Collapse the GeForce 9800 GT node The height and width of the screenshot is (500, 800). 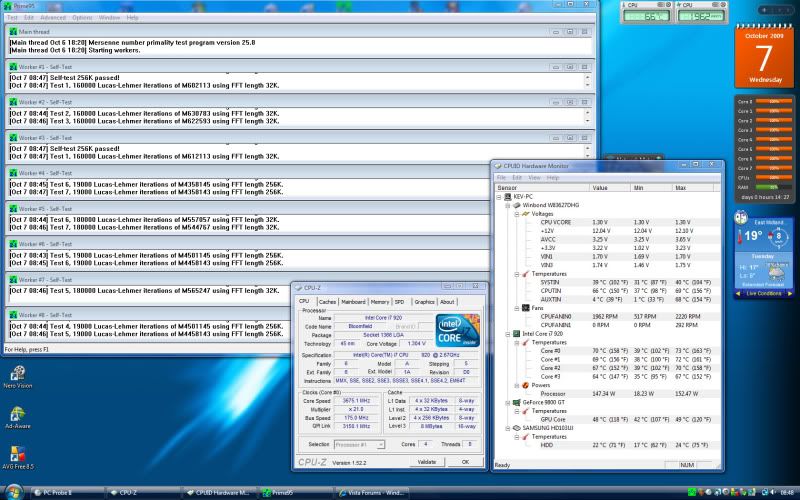point(508,403)
